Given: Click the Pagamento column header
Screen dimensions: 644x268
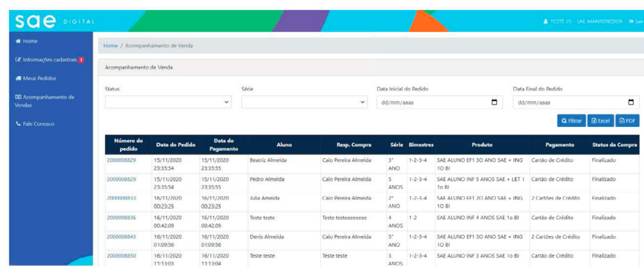Looking at the screenshot, I should pos(560,144).
